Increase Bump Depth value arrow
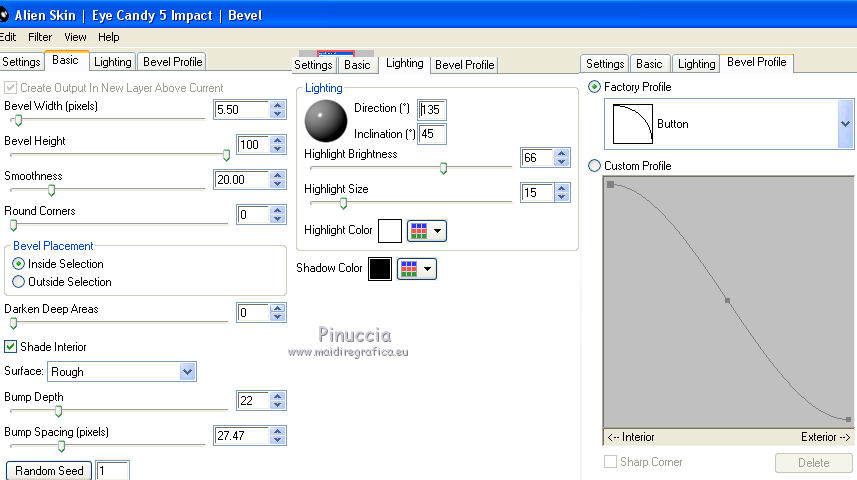Viewport: 857px width, 480px height. point(278,396)
